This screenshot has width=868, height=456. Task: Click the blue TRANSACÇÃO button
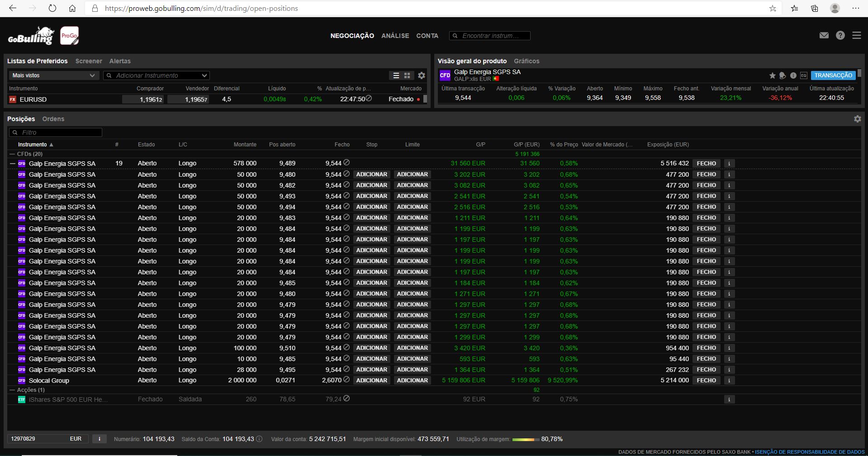point(833,75)
